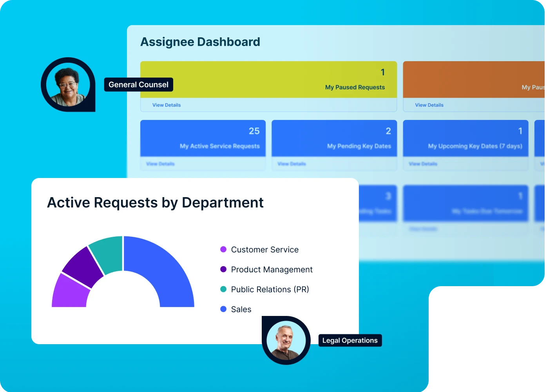Open the My Upcoming Key Dates (7 days) tile
Viewport: 547px width, 392px height.
coord(465,138)
